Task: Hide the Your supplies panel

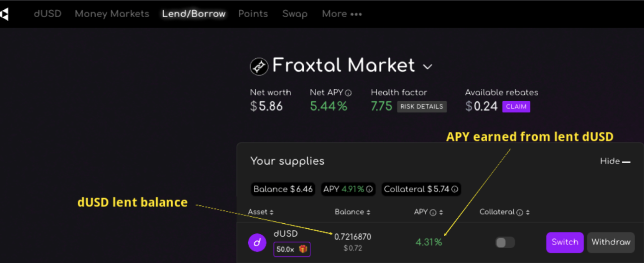Action: coord(615,161)
